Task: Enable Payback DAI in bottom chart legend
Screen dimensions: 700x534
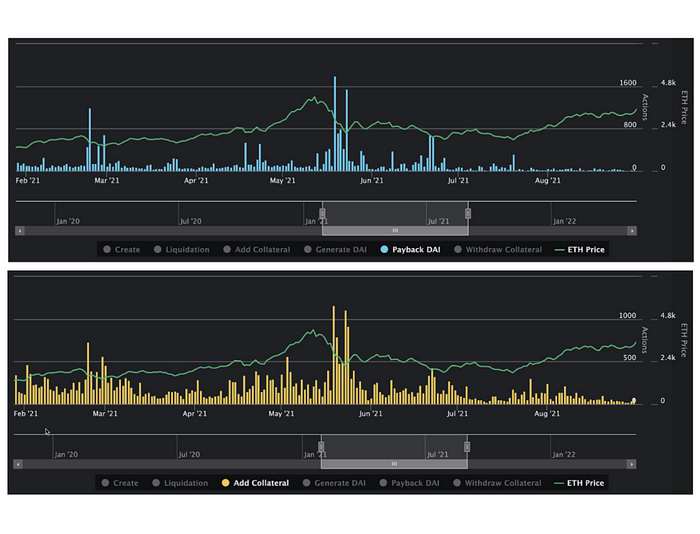Action: coord(409,483)
